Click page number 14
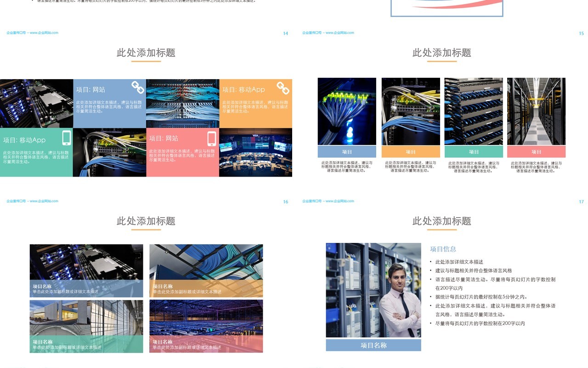 285,33
